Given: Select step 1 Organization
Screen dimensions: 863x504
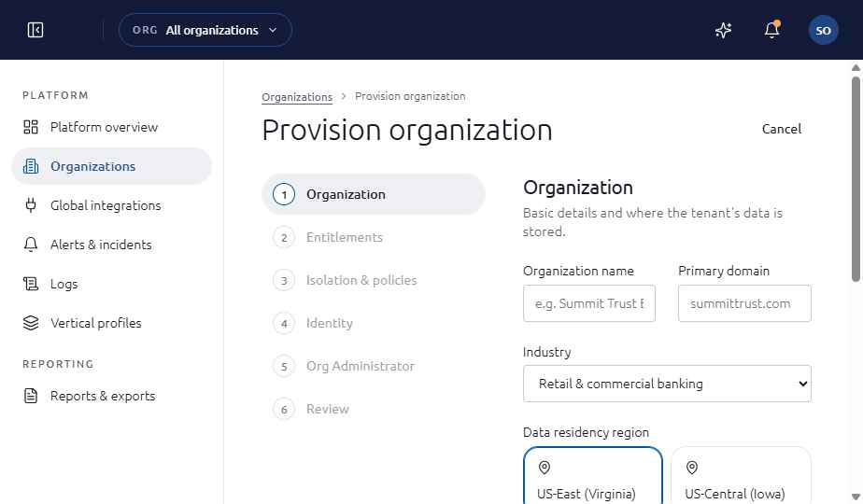Looking at the screenshot, I should (374, 194).
